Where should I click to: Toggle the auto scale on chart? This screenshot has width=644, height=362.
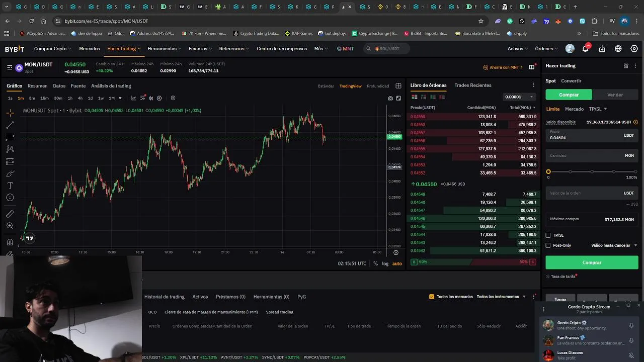(x=397, y=263)
